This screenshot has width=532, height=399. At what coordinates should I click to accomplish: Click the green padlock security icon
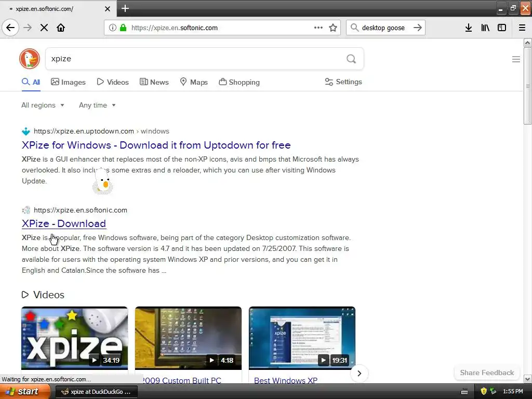[x=123, y=28]
